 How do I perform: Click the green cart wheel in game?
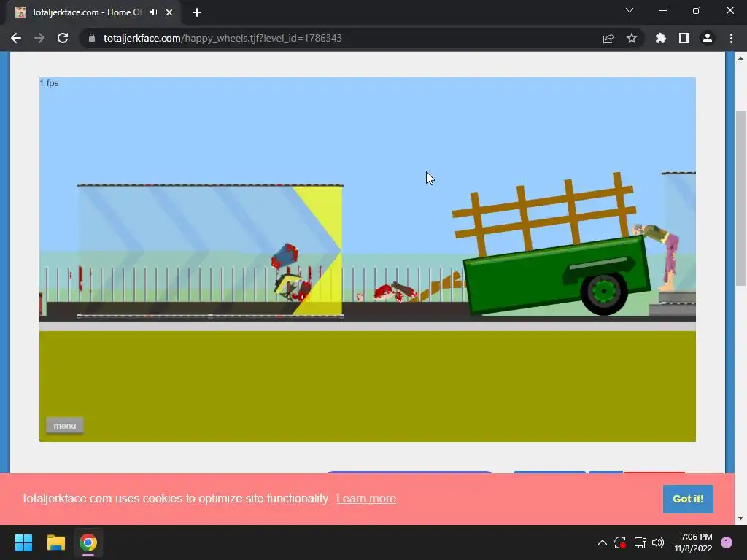coord(603,292)
